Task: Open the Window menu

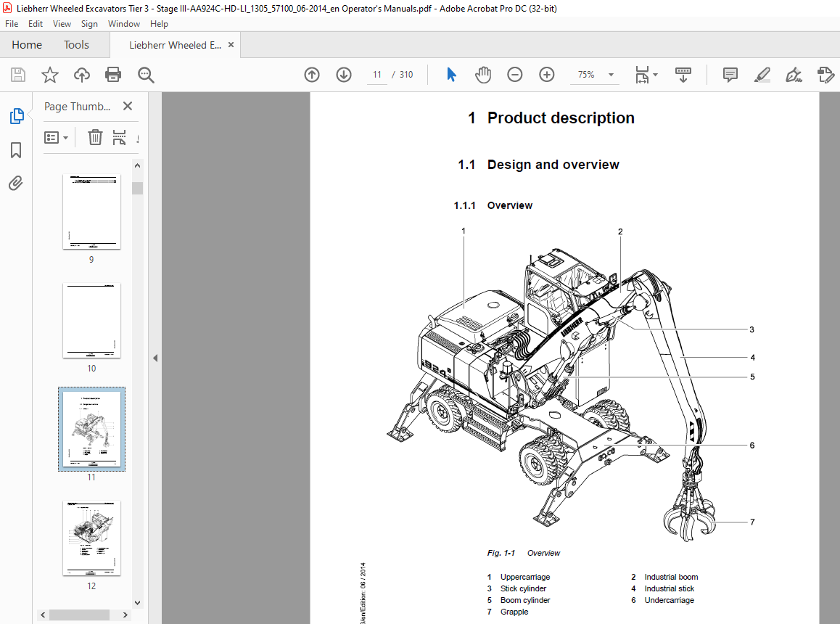Action: (124, 24)
